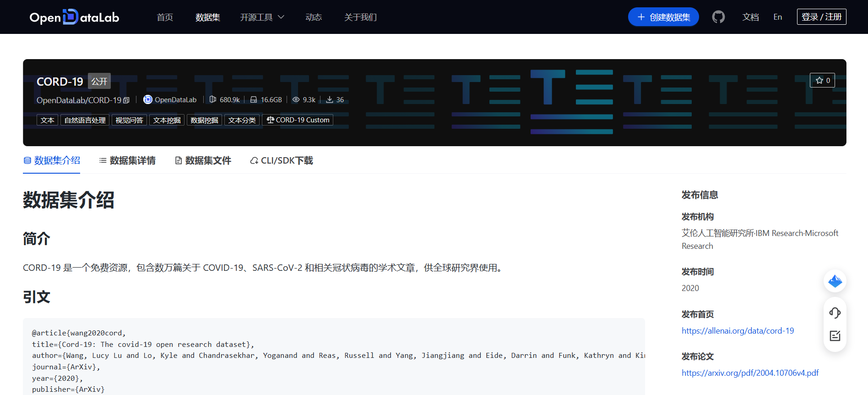
Task: Open 关于我们 page
Action: 361,17
